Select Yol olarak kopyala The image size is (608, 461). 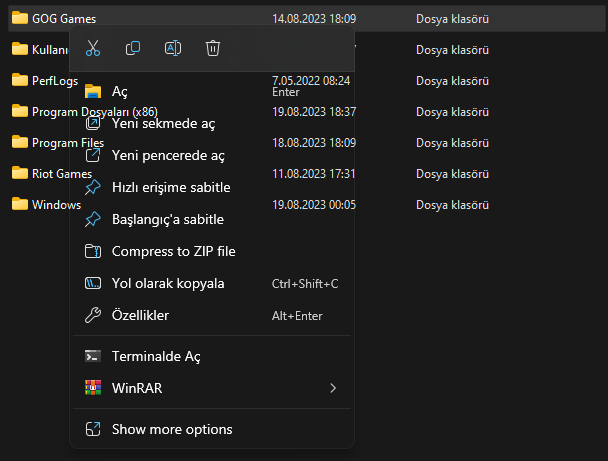168,283
